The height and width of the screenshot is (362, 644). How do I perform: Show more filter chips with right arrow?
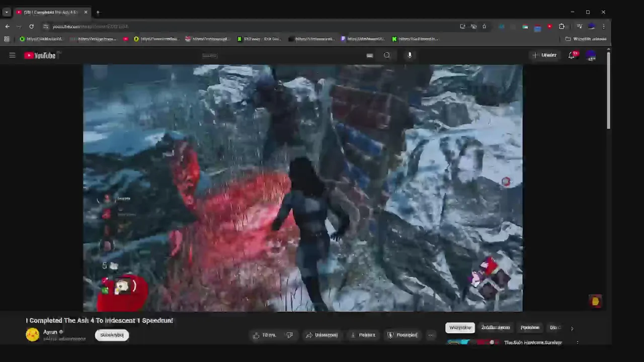tap(572, 328)
